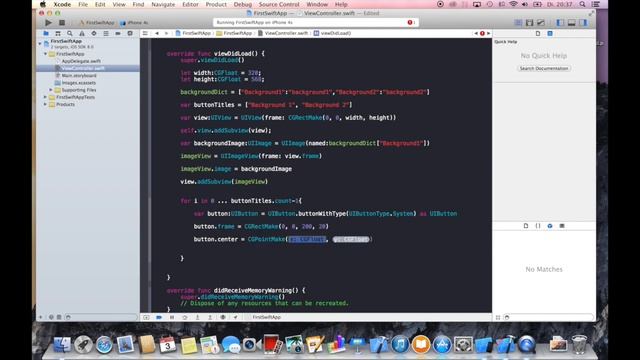Collapse the FirstSwiftApp group folder

coord(46,54)
